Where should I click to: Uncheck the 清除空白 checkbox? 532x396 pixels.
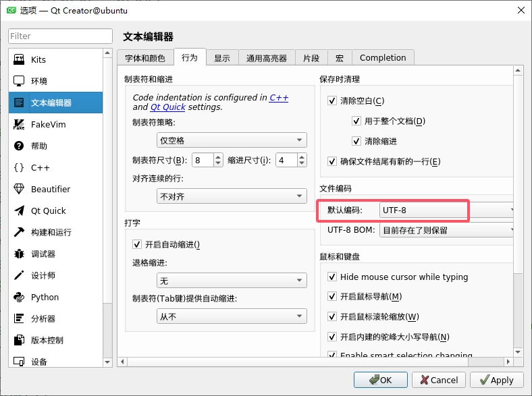[x=331, y=101]
